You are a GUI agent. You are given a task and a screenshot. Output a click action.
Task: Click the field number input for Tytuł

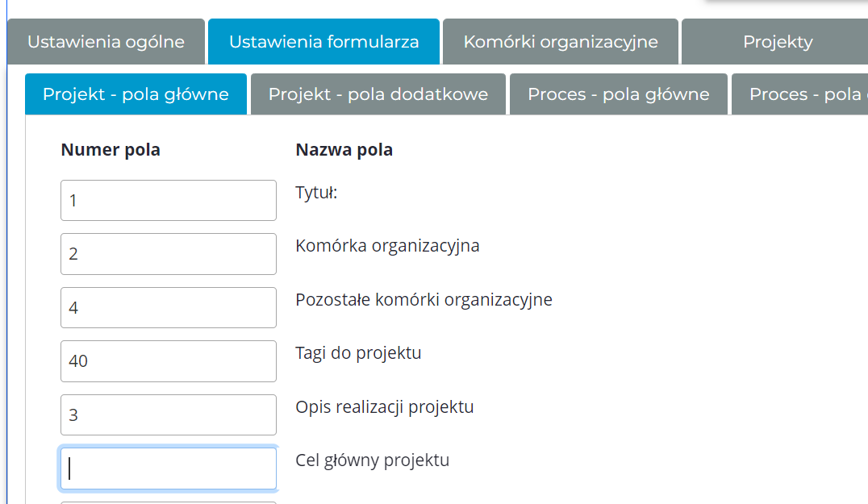click(169, 200)
